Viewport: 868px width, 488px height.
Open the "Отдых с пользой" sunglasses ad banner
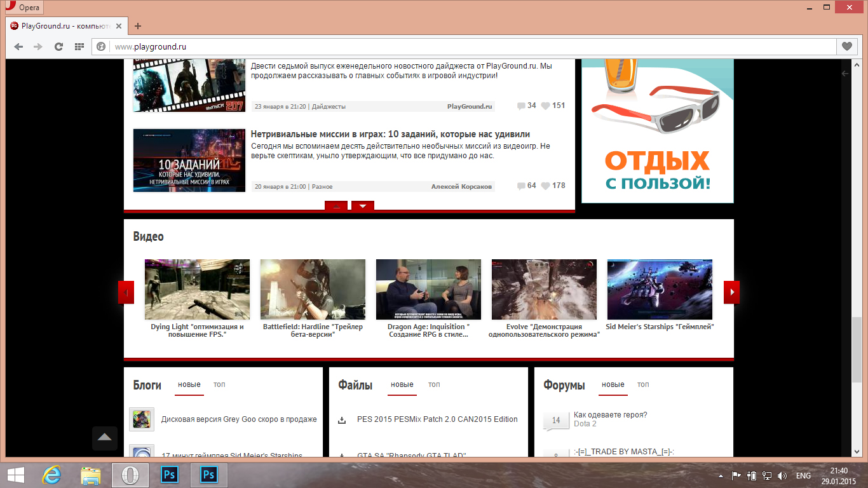point(658,130)
